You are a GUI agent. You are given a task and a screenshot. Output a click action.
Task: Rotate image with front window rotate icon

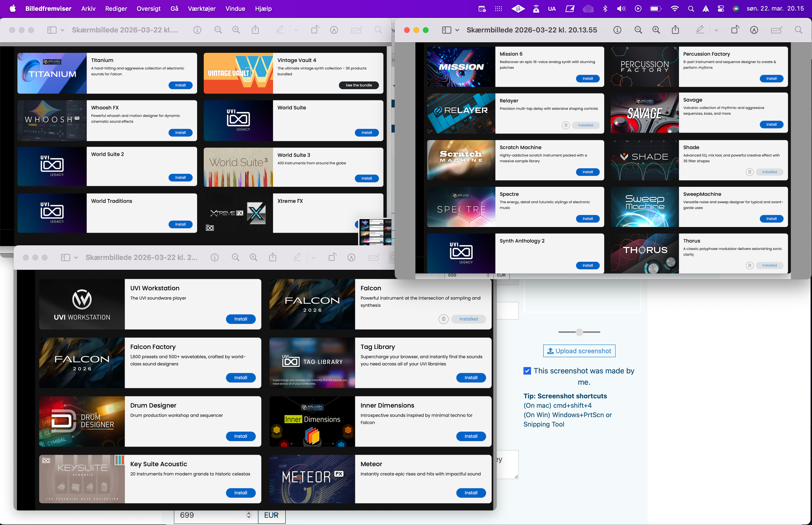(x=735, y=30)
